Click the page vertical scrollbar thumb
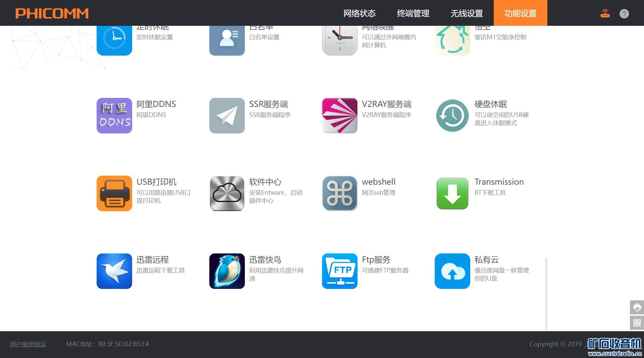Viewport: 644px width, 358px height. [x=546, y=294]
